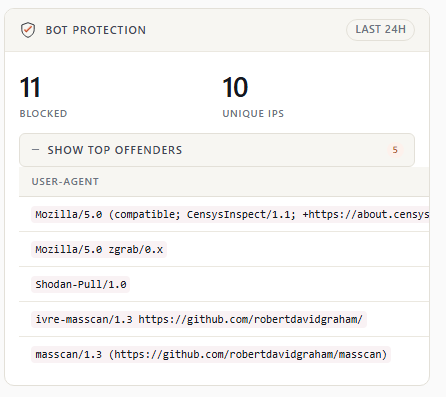Select the Shodan-Pull/1.0 user-agent row
The image size is (446, 397).
[x=224, y=284]
